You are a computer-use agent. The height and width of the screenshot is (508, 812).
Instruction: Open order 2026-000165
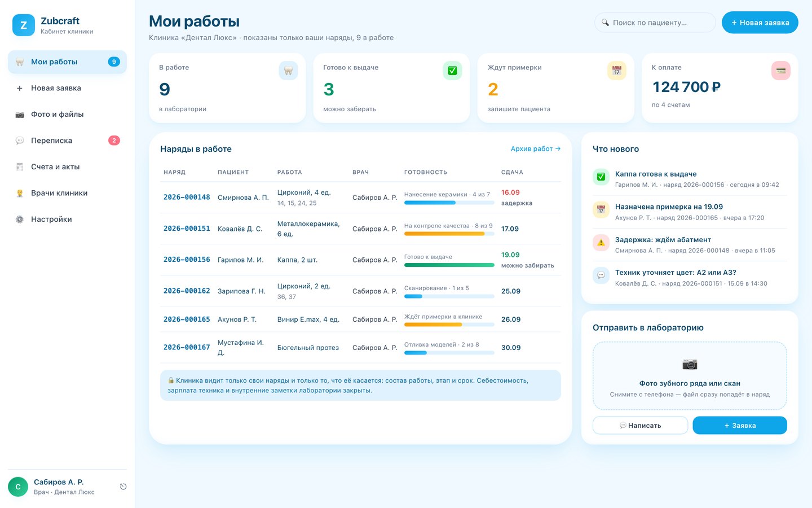[187, 319]
